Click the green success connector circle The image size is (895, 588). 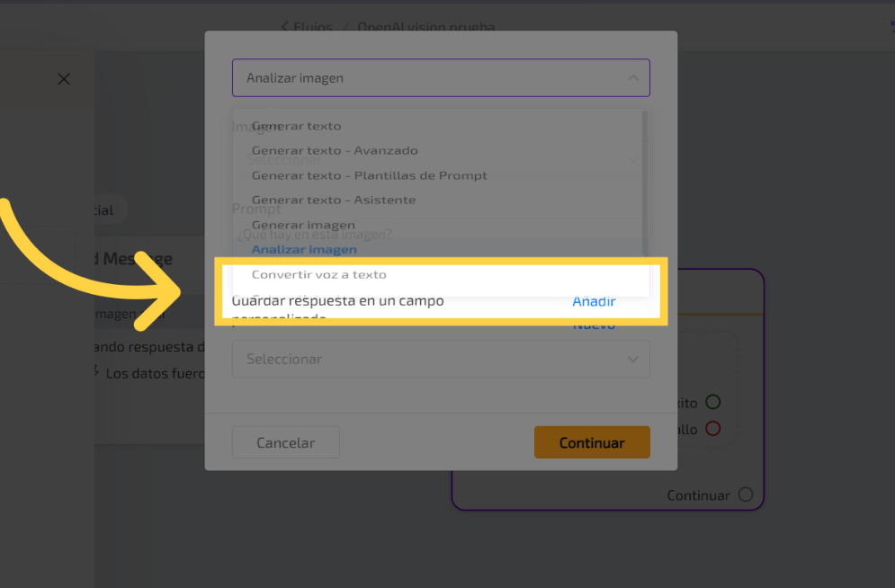[x=712, y=402]
